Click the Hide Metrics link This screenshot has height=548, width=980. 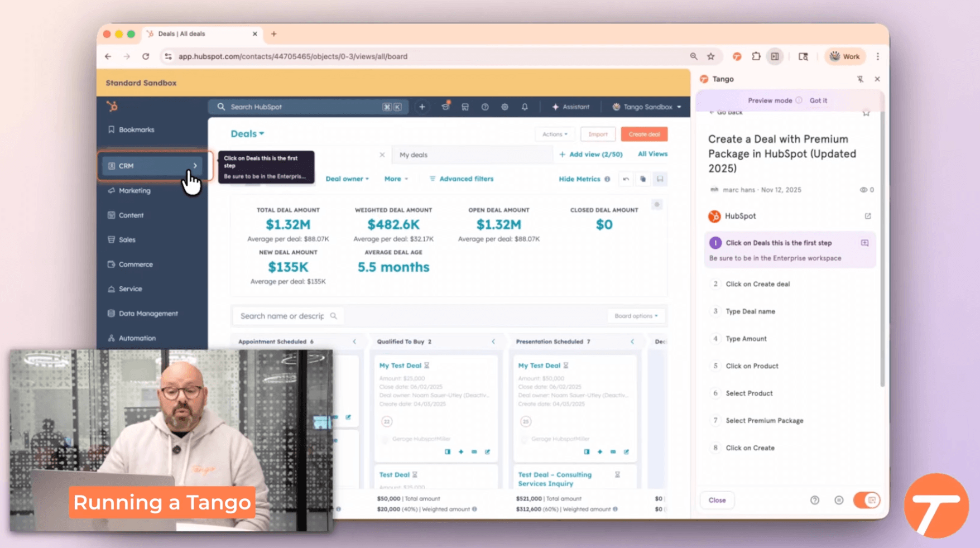[579, 179]
